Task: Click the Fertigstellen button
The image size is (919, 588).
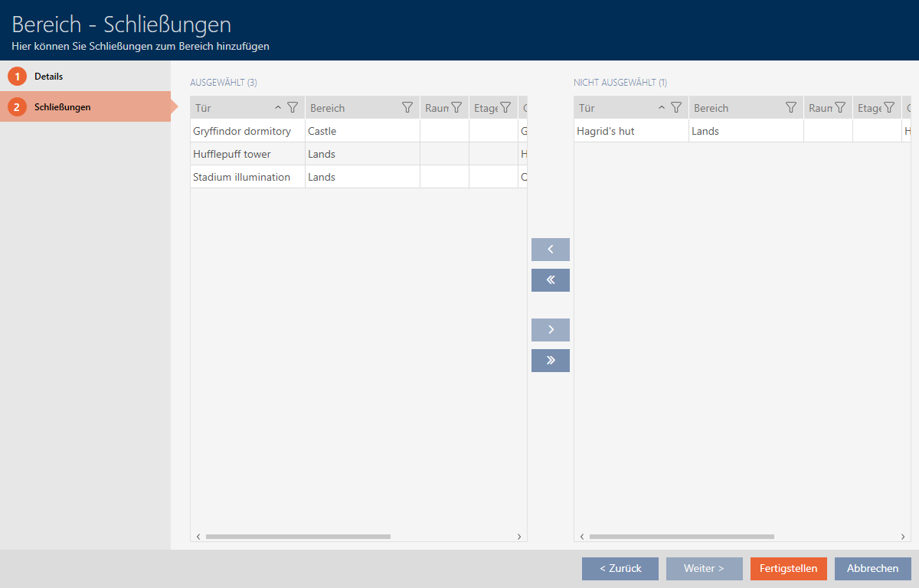Action: tap(788, 568)
